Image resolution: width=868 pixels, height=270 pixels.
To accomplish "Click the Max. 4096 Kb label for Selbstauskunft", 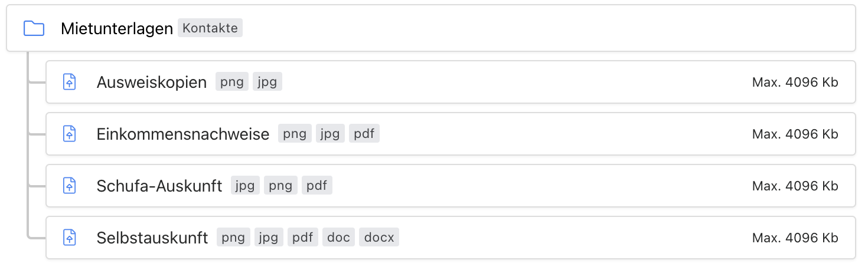I will point(795,238).
